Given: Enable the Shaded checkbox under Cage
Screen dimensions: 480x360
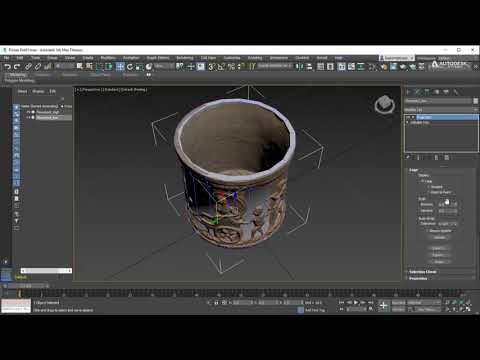Looking at the screenshot, I should point(428,187).
